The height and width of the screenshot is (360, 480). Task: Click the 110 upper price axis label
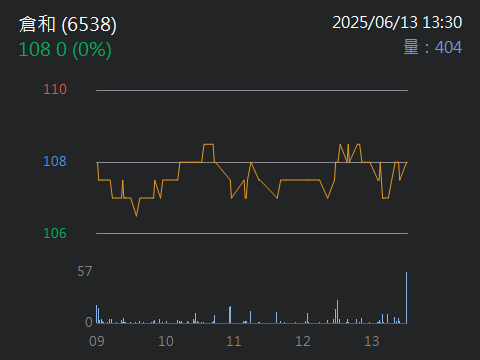click(55, 89)
